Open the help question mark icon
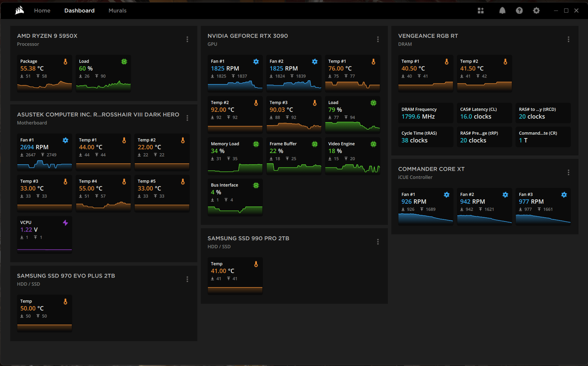588x366 pixels. 519,11
